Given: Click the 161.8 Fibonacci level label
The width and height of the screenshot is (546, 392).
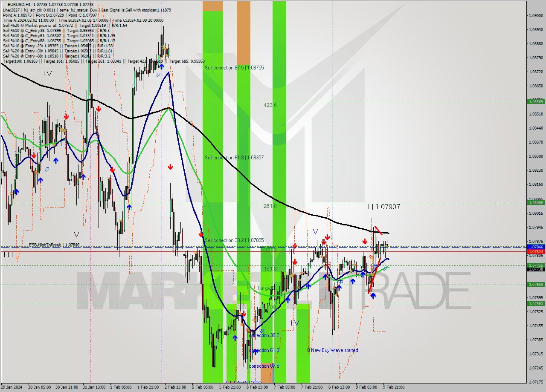Looking at the screenshot, I should click(x=270, y=269).
